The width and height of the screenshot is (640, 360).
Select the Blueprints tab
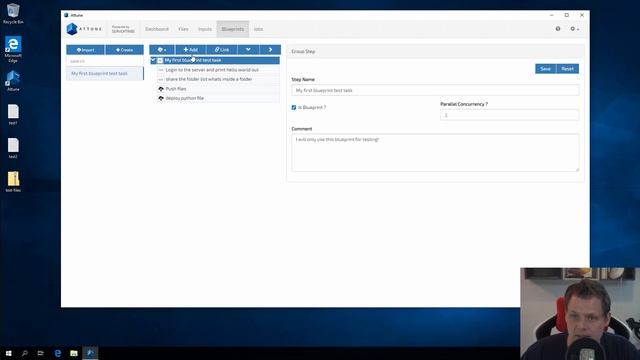point(233,29)
